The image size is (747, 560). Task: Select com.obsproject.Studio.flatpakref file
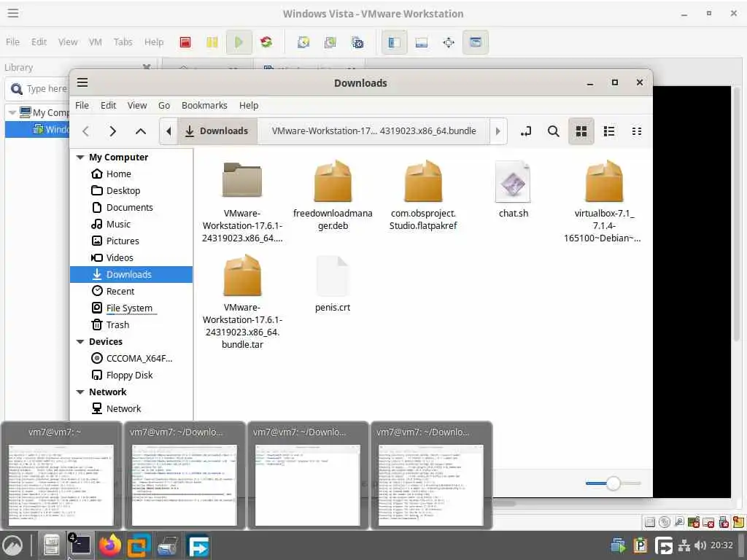click(x=423, y=195)
